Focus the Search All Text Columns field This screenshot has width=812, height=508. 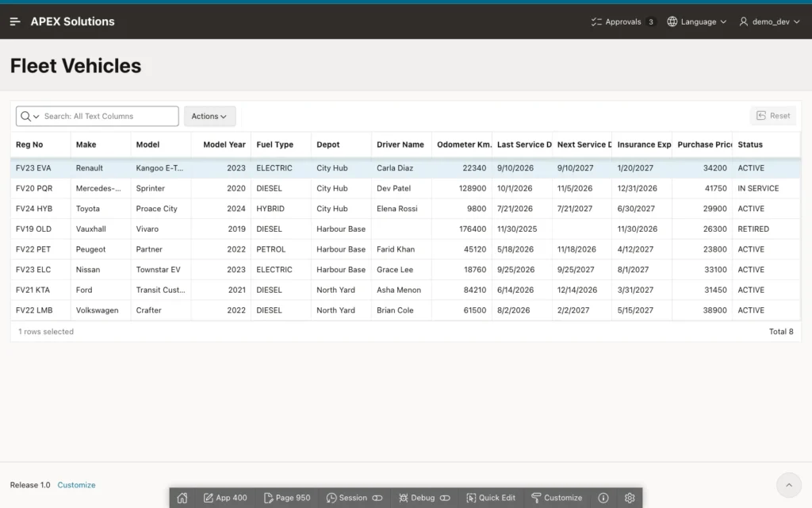pyautogui.click(x=109, y=116)
